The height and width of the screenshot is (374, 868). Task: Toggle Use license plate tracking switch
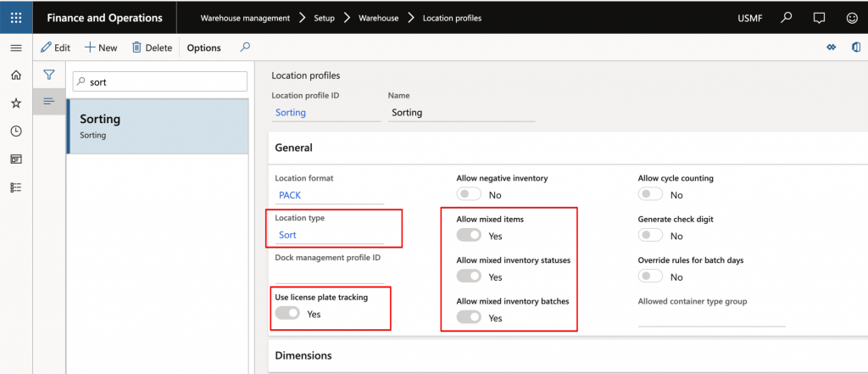coord(287,314)
